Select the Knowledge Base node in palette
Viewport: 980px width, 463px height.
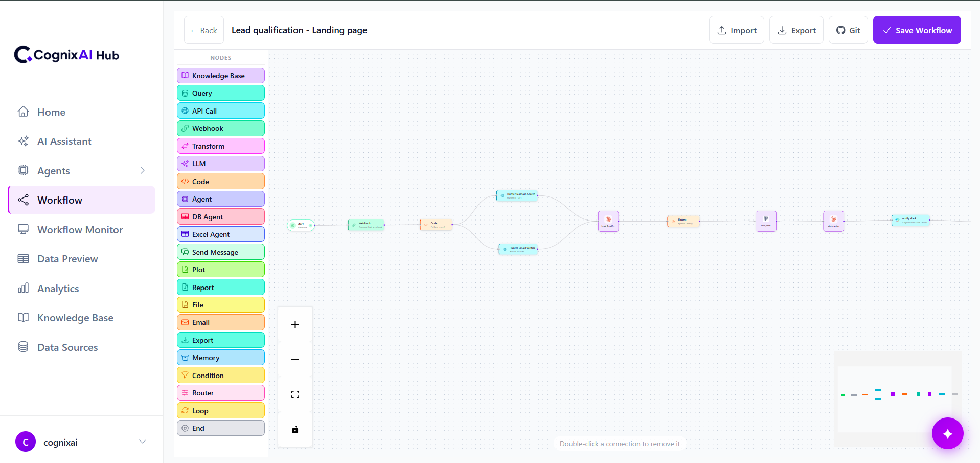221,76
